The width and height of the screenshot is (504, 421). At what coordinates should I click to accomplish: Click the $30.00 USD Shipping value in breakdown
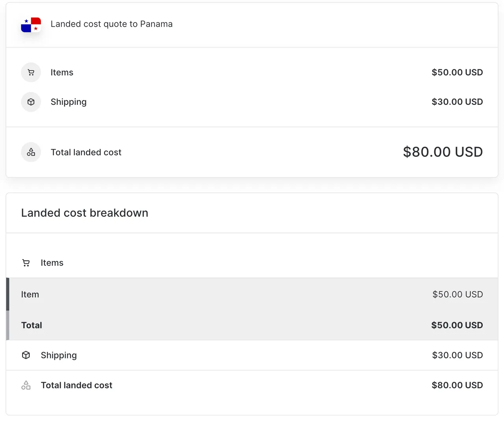[457, 355]
